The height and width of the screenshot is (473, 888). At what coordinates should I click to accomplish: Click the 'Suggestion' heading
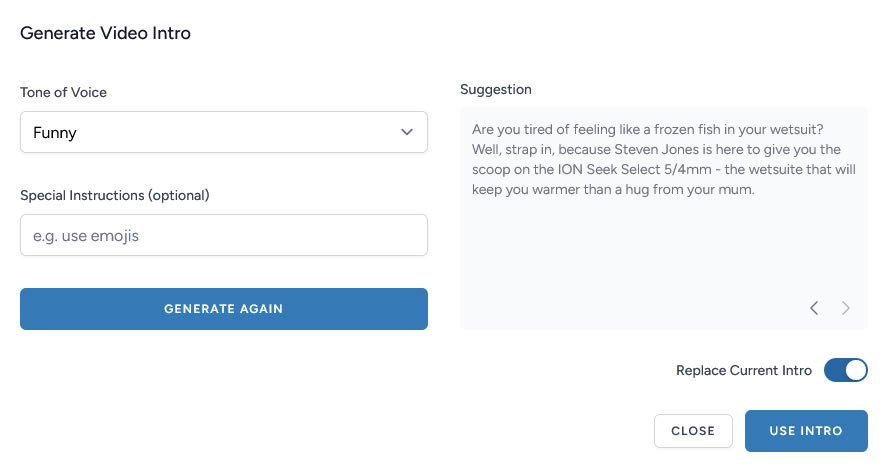pyautogui.click(x=496, y=89)
